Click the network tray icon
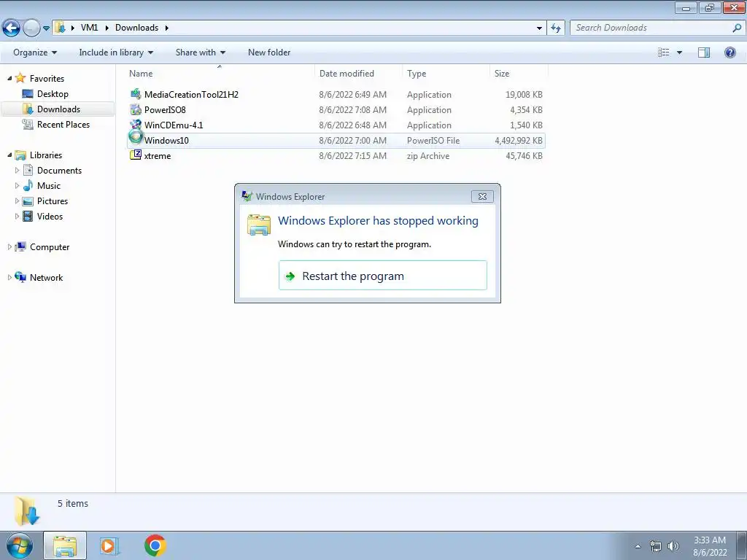The image size is (747, 560). tap(656, 546)
